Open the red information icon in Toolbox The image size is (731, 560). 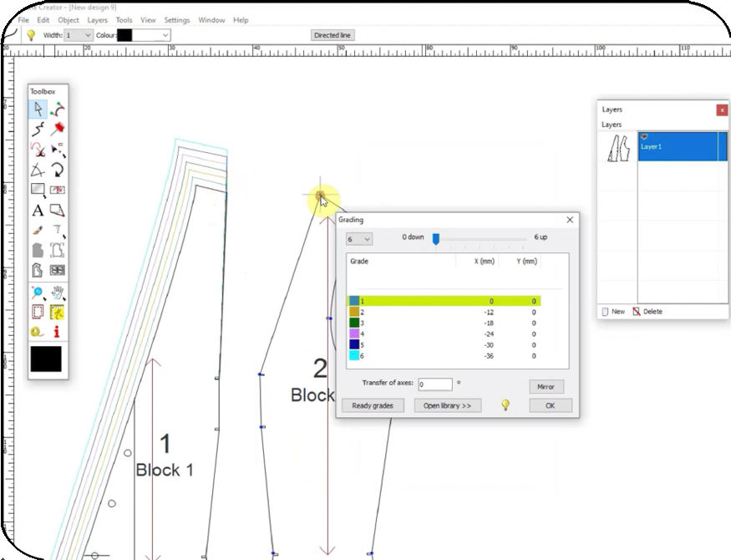[55, 331]
